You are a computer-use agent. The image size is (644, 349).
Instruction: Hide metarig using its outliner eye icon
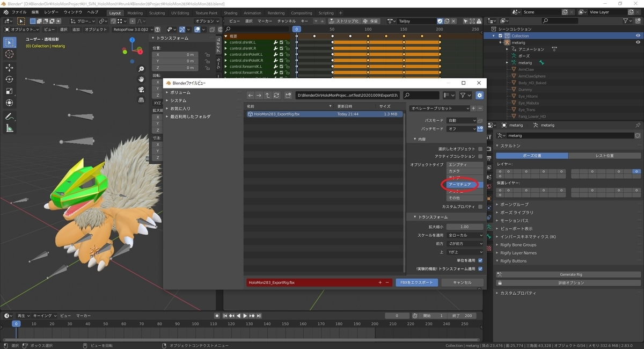(638, 42)
